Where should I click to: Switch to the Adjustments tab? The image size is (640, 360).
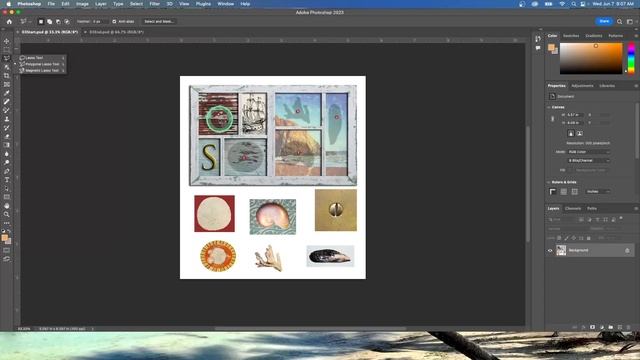[582, 86]
